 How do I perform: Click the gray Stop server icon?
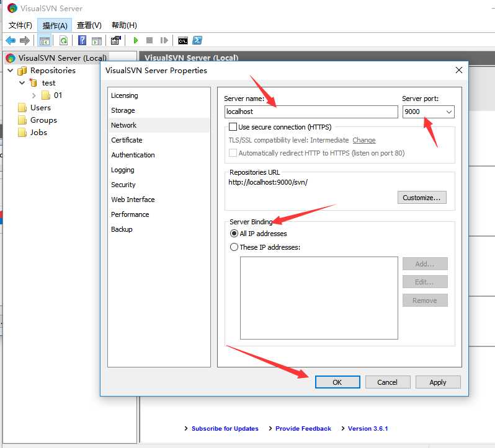pyautogui.click(x=149, y=40)
